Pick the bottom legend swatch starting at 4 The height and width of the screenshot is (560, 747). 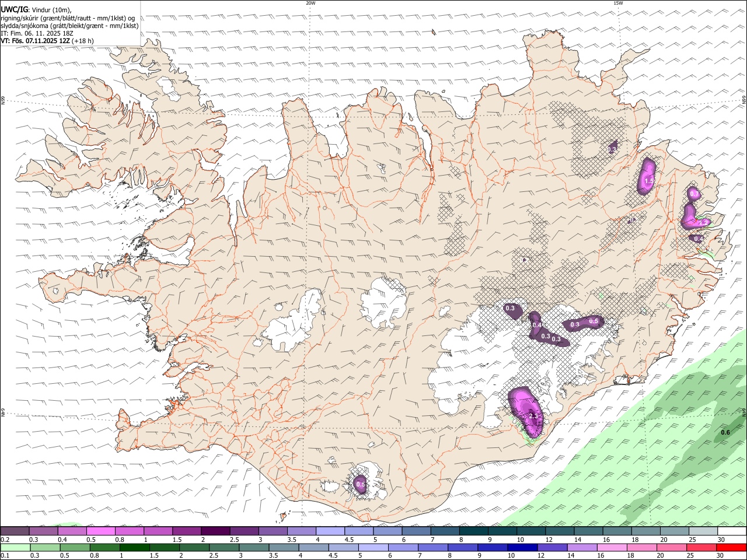click(313, 547)
